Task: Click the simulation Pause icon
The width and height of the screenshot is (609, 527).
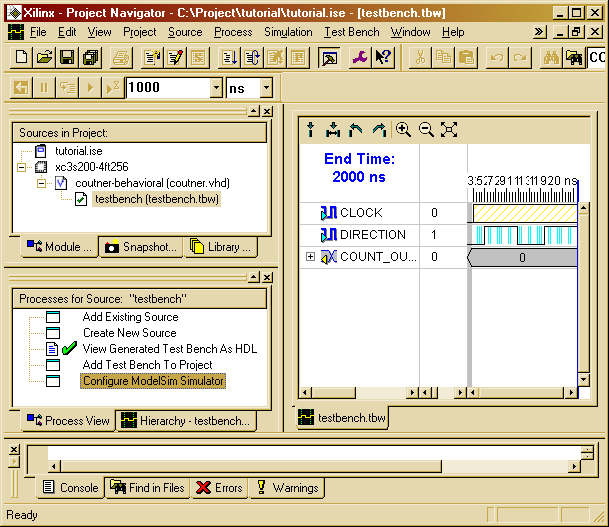Action: (44, 88)
